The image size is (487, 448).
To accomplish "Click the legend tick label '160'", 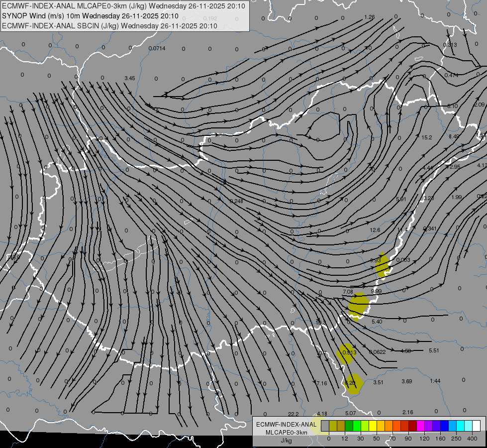I will [x=440, y=439].
